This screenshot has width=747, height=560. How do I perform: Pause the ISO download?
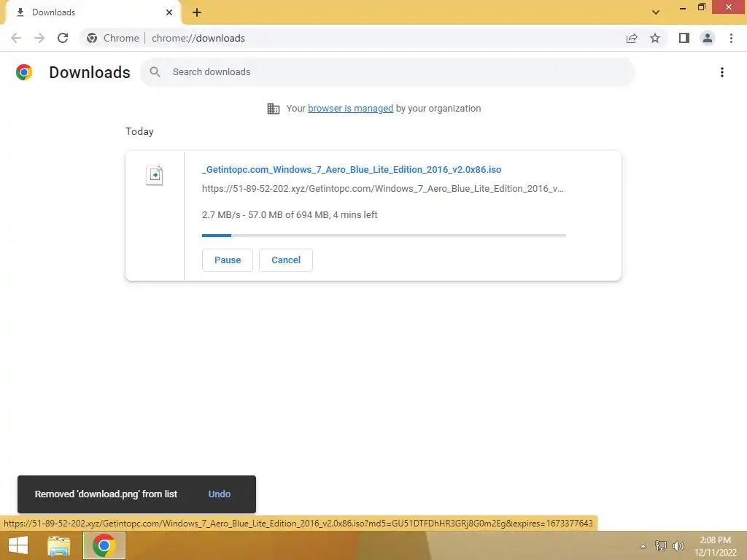tap(228, 260)
